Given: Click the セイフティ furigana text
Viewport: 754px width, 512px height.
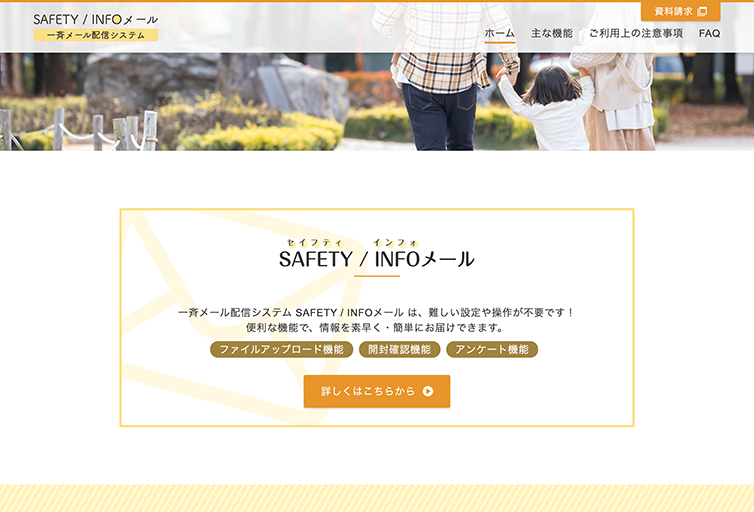Looking at the screenshot, I should 315,243.
